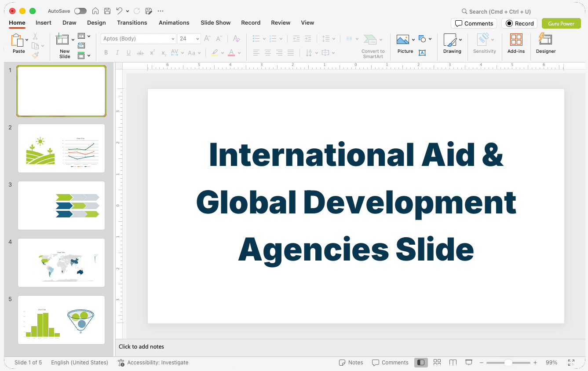Align text to center
Screen dimensions: 588x371
pos(268,53)
